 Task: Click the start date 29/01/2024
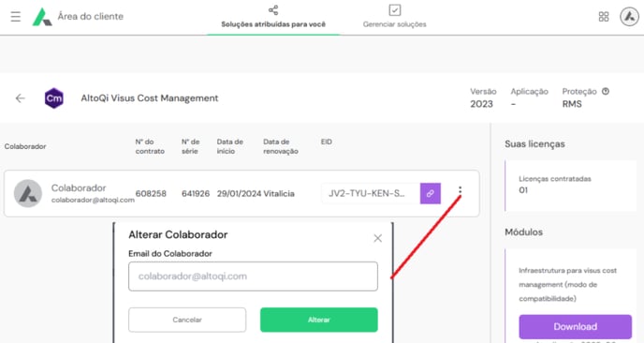click(239, 194)
